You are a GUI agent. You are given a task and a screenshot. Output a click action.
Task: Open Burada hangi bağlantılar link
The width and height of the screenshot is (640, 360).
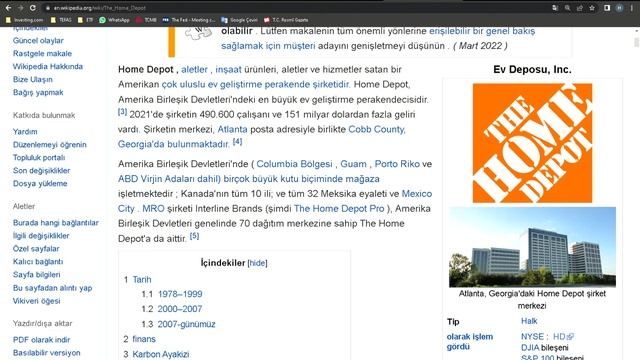pyautogui.click(x=56, y=223)
